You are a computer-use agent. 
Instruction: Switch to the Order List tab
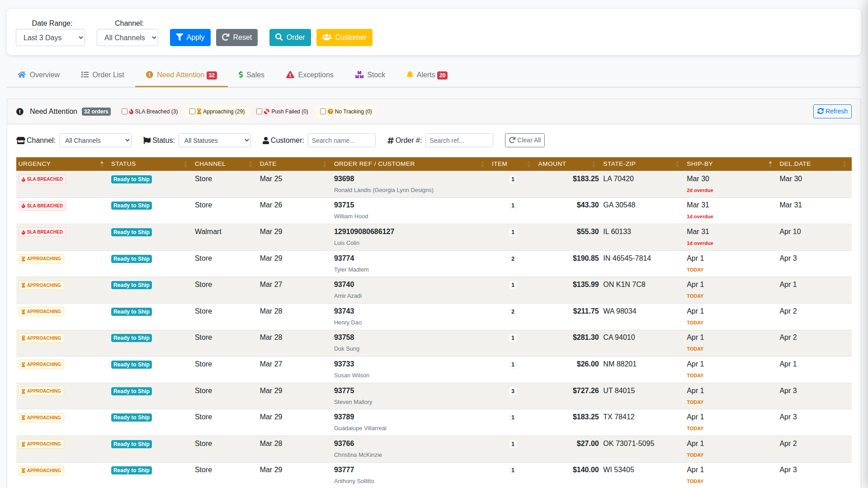pyautogui.click(x=103, y=75)
